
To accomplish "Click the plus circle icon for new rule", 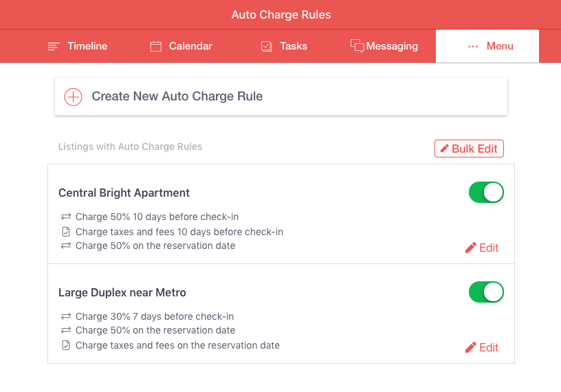I will pyautogui.click(x=73, y=97).
